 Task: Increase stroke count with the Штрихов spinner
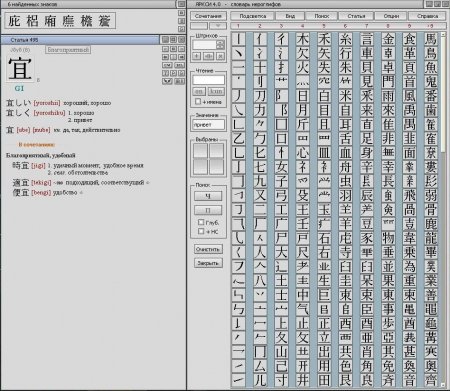click(220, 42)
